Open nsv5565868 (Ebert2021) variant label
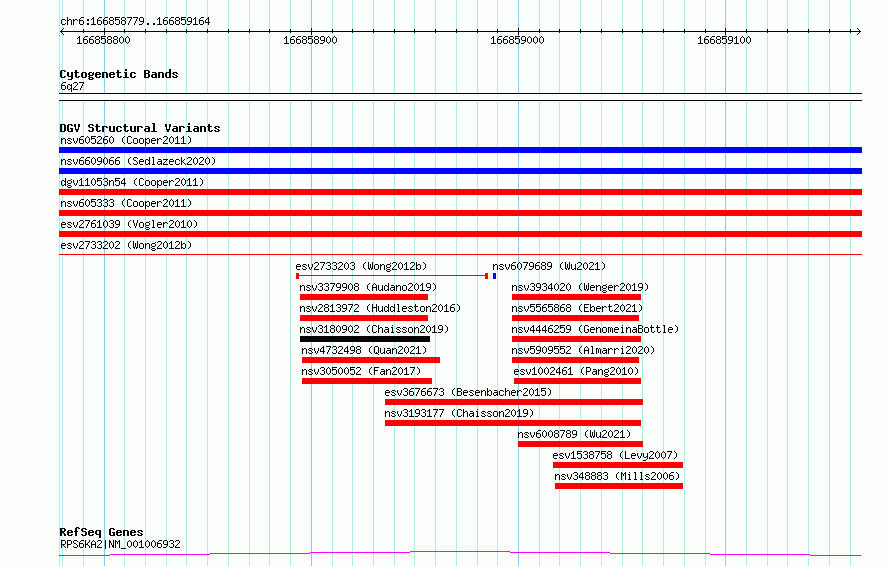The width and height of the screenshot is (890, 566). pyautogui.click(x=577, y=308)
